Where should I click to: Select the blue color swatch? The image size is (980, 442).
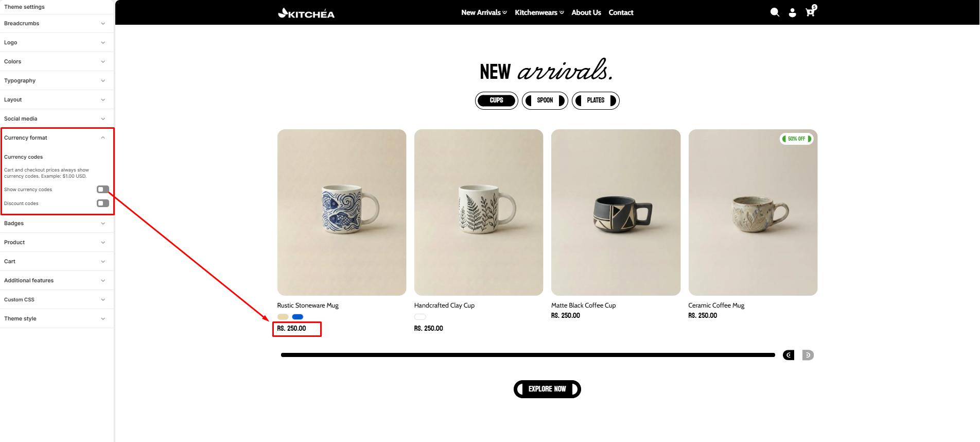click(297, 317)
